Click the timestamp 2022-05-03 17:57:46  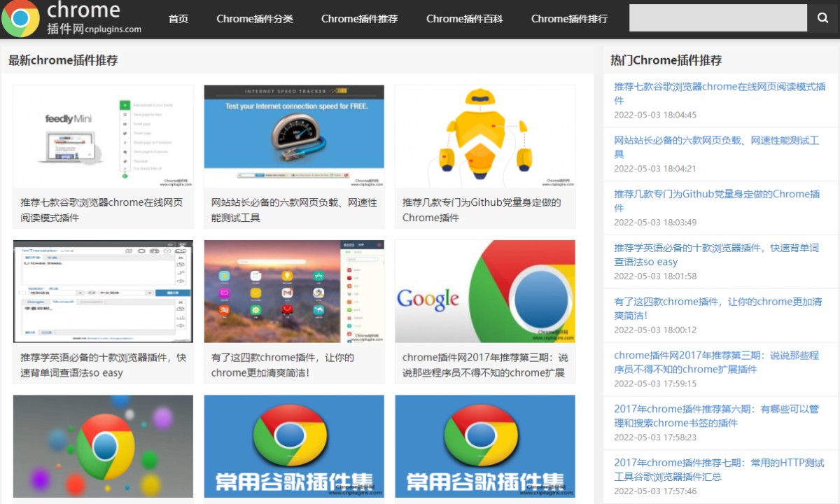(655, 491)
